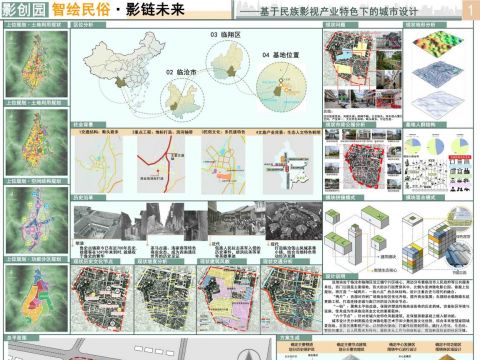Viewport: 480px width, 360px height.
Task: Select the "02 临沧市" label
Action: coord(181,72)
